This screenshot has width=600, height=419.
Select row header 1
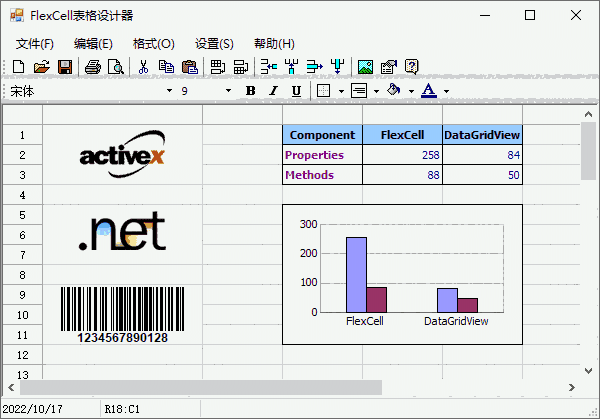click(x=23, y=135)
